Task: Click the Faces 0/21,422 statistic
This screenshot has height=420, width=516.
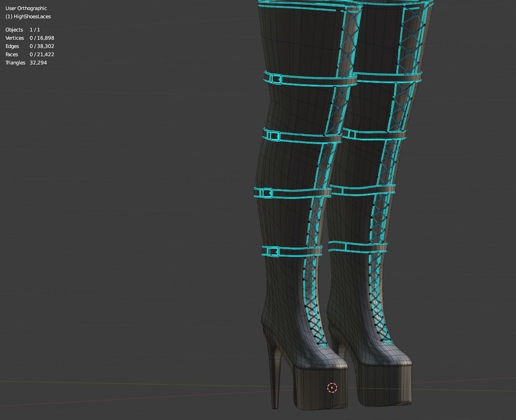Action: point(29,54)
